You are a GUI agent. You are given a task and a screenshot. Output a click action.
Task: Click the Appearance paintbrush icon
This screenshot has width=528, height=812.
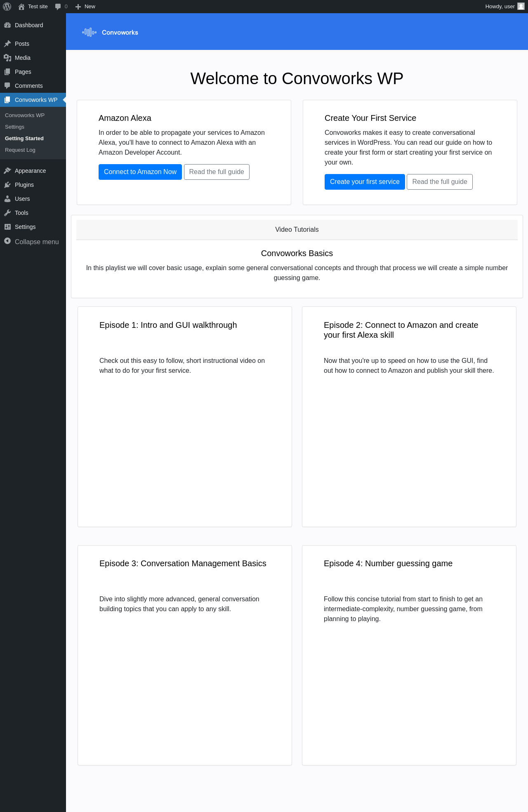[7, 171]
